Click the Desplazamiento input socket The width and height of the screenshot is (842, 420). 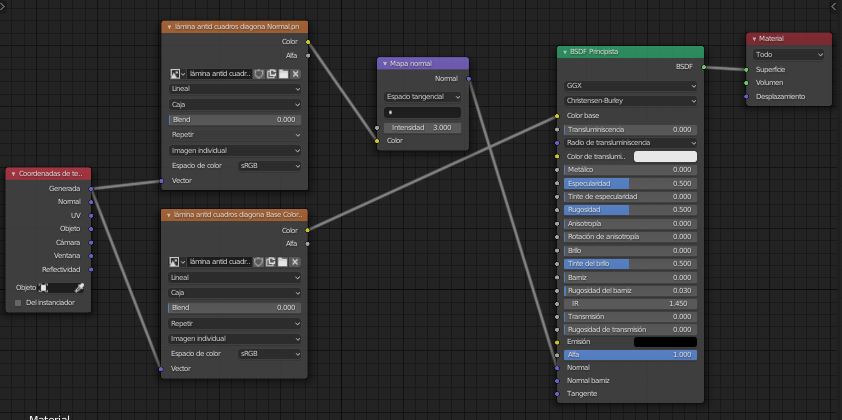(x=746, y=97)
